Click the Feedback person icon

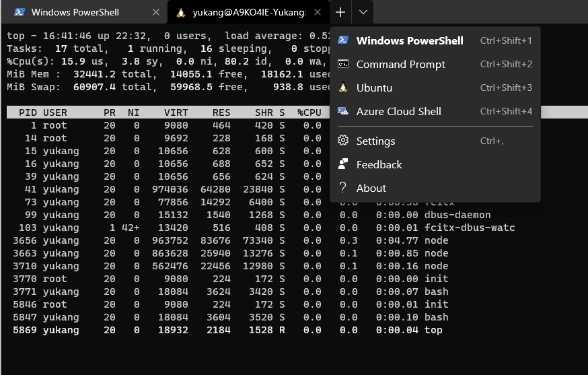[x=343, y=164]
